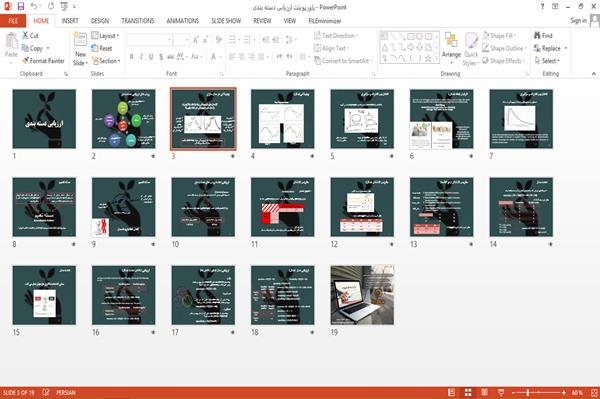600x399 pixels.
Task: Toggle Bold formatting
Action: point(132,57)
